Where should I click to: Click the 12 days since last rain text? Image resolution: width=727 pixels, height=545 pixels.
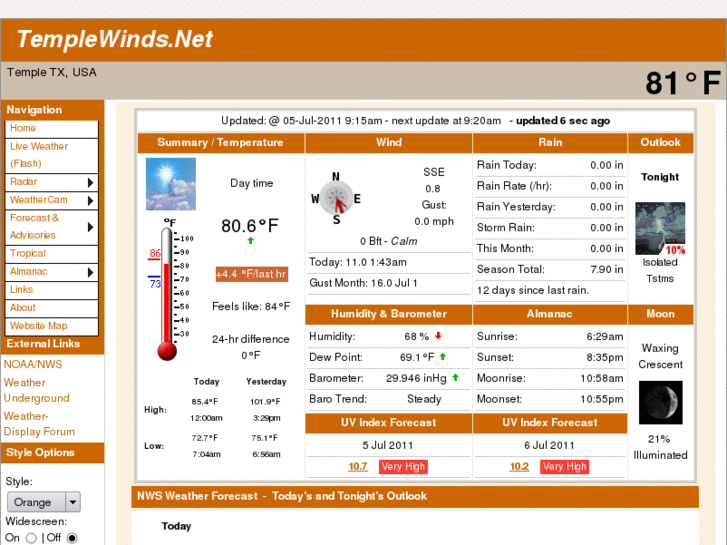(x=533, y=290)
